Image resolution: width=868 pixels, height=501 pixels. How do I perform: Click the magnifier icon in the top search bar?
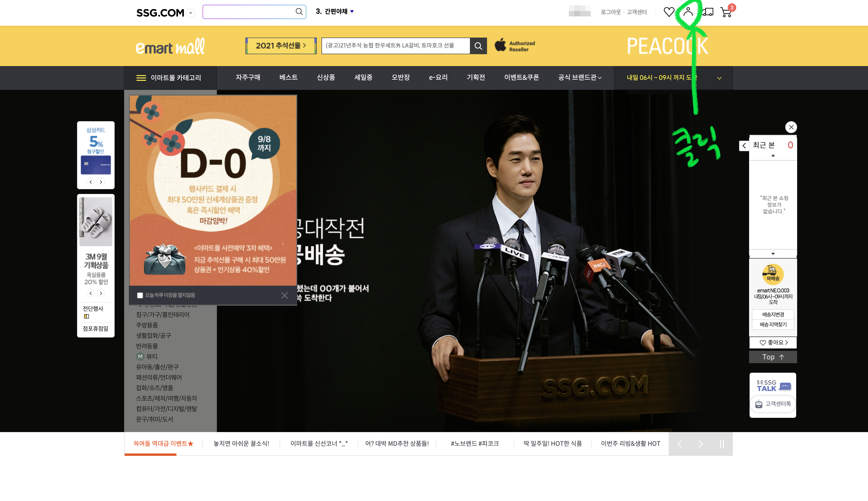(x=299, y=11)
